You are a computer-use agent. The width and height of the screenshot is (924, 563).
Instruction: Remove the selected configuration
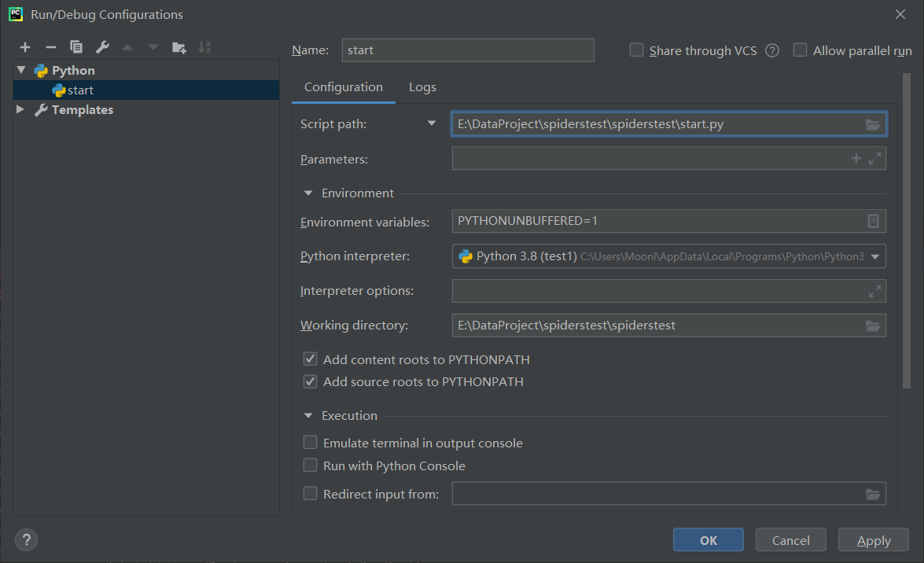tap(50, 48)
